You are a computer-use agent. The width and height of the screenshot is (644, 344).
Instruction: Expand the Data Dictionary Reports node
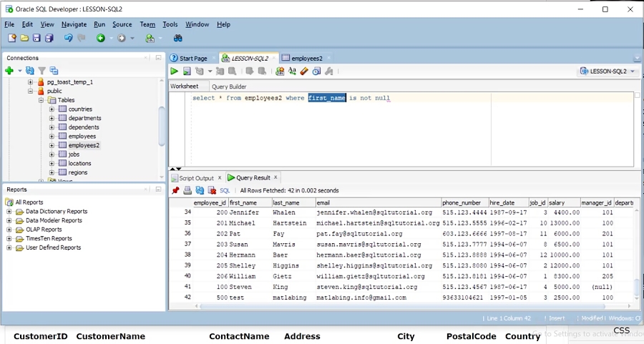9,212
